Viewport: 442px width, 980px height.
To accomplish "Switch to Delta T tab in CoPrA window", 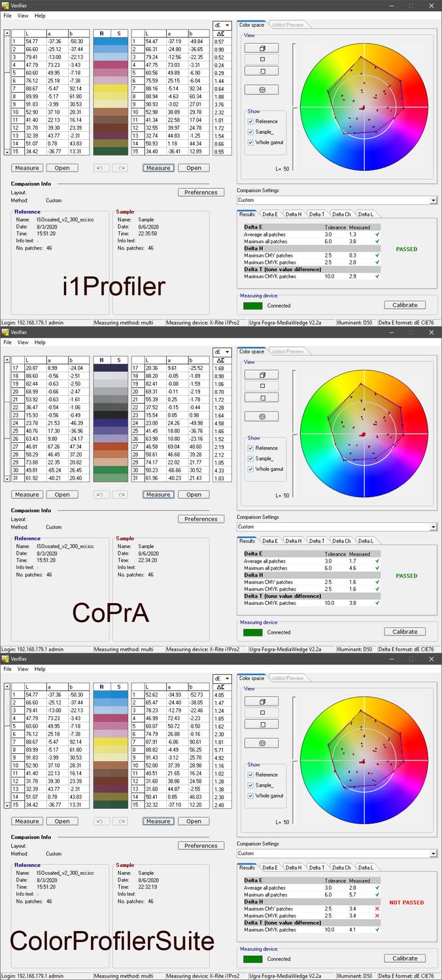I will click(317, 541).
